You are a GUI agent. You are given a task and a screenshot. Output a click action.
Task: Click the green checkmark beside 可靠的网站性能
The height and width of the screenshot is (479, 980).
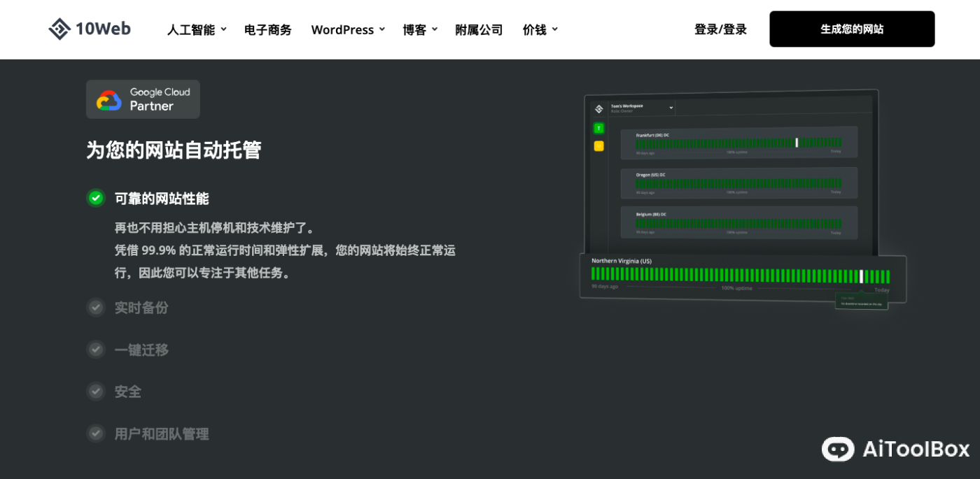pyautogui.click(x=96, y=198)
